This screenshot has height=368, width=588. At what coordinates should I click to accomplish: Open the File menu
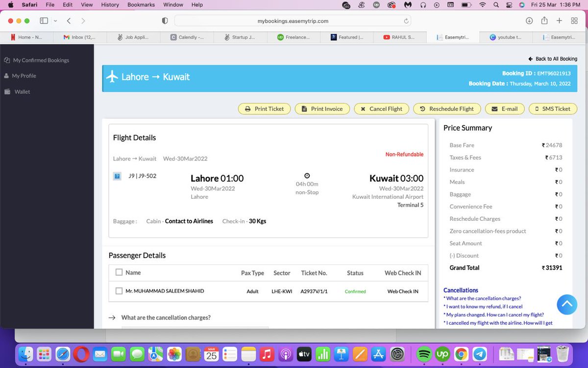click(x=50, y=5)
